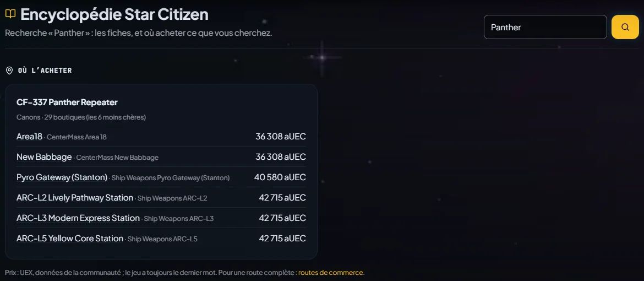This screenshot has width=644, height=281.
Task: Follow the routes de commerce link
Action: coord(331,273)
